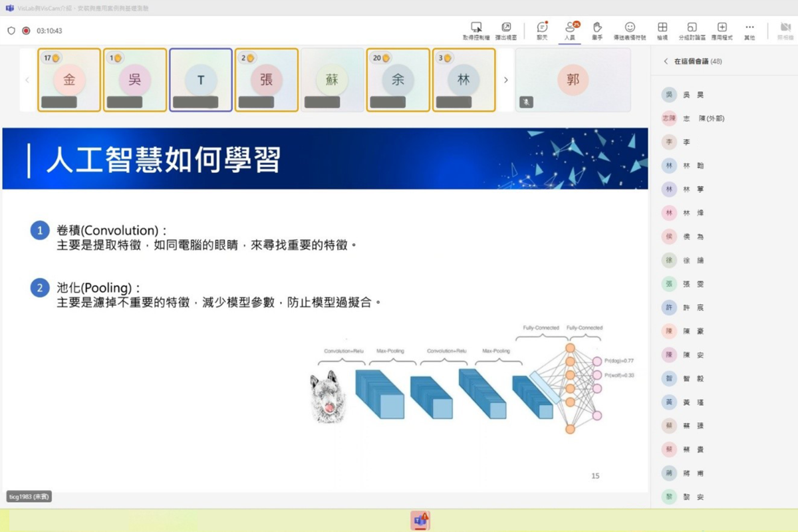Image resolution: width=798 pixels, height=532 pixels.
Task: Open the More (其他) options menu
Action: 749,31
